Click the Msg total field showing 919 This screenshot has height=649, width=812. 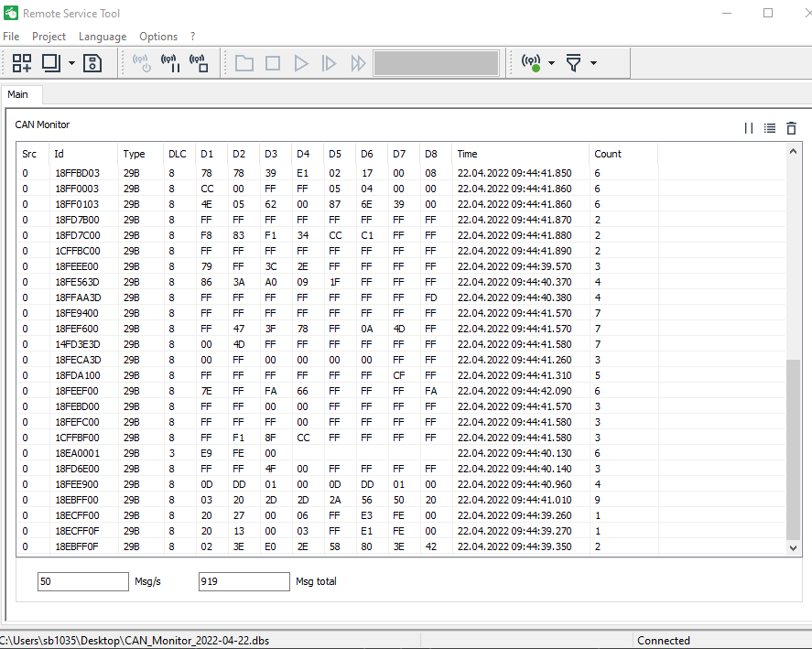[x=244, y=581]
